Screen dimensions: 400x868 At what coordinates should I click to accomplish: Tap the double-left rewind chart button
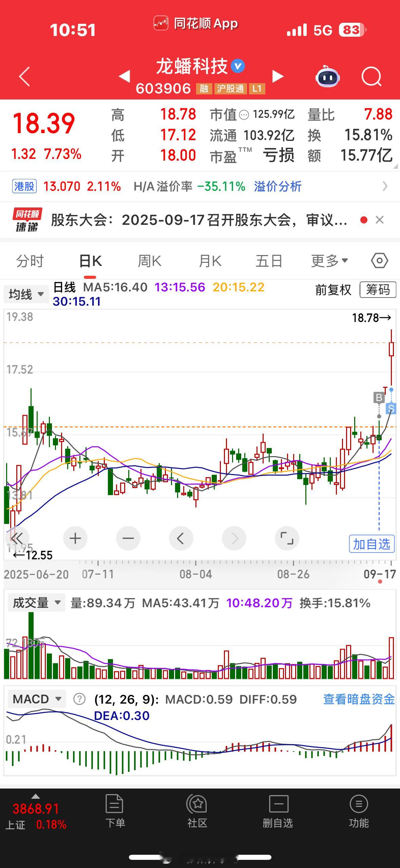point(17,538)
